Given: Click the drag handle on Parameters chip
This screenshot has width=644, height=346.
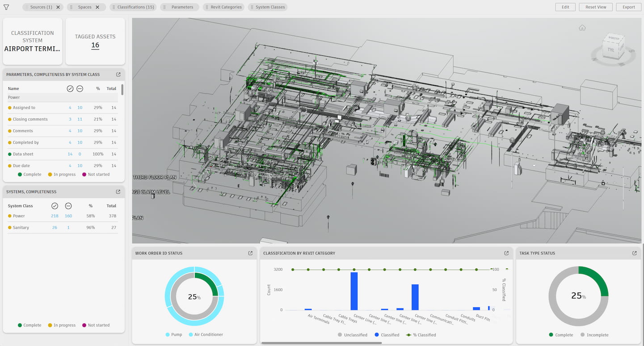Looking at the screenshot, I should [165, 7].
